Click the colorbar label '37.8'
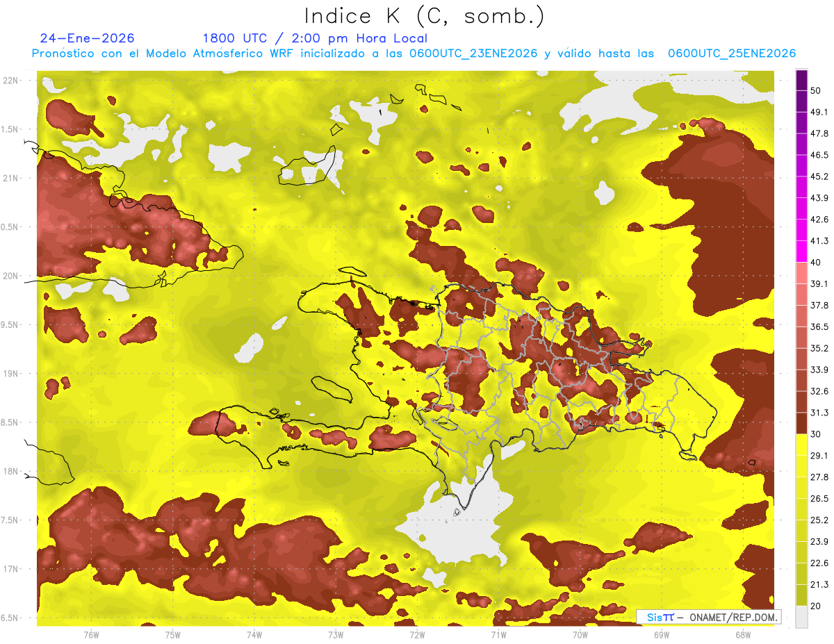This screenshot has width=834, height=644. coord(819,305)
